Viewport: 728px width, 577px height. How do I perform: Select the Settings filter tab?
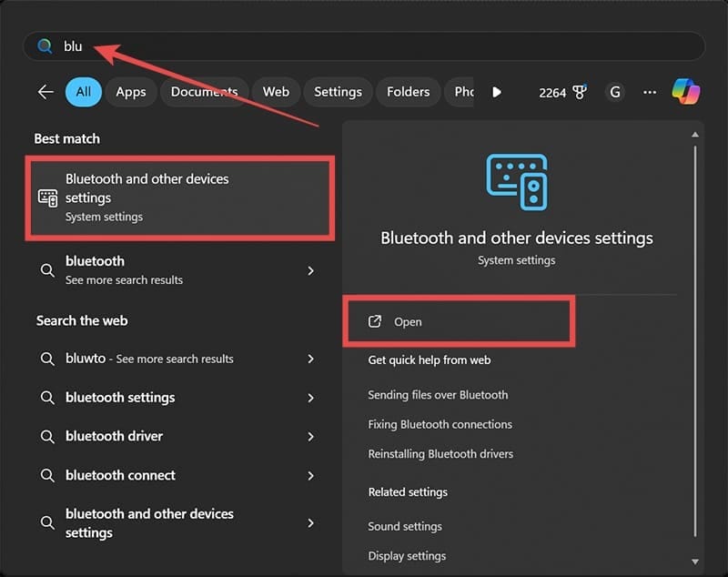[338, 92]
